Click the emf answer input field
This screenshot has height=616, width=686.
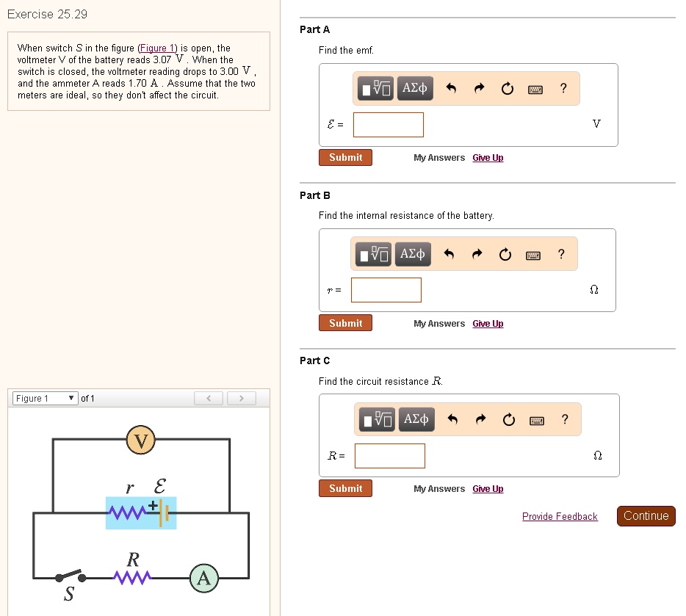388,124
